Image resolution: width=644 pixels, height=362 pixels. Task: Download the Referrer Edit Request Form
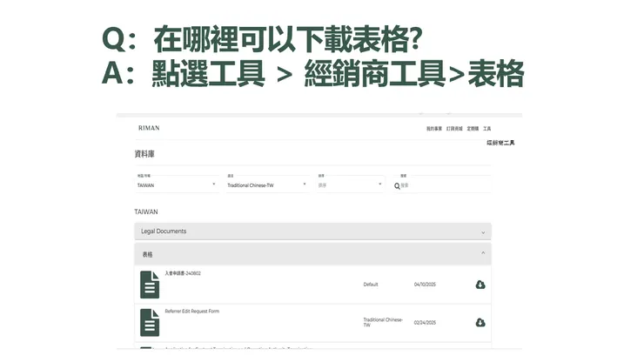coord(480,322)
